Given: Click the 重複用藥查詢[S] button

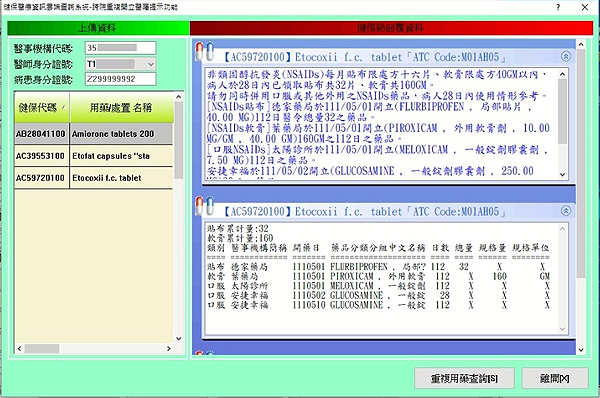Looking at the screenshot, I should pyautogui.click(x=464, y=378).
